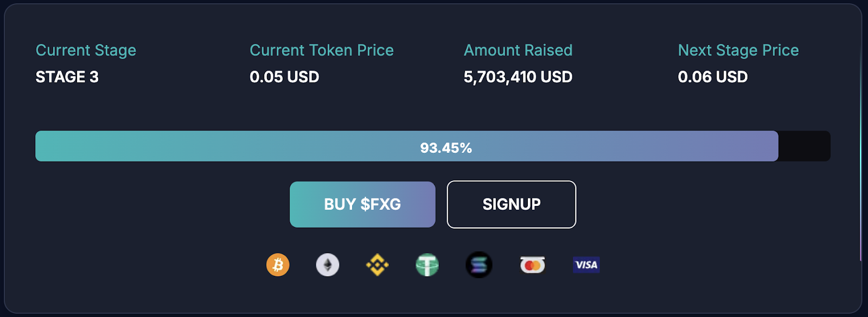This screenshot has width=868, height=317.
Task: Click the Current Token Price heading
Action: (x=322, y=50)
